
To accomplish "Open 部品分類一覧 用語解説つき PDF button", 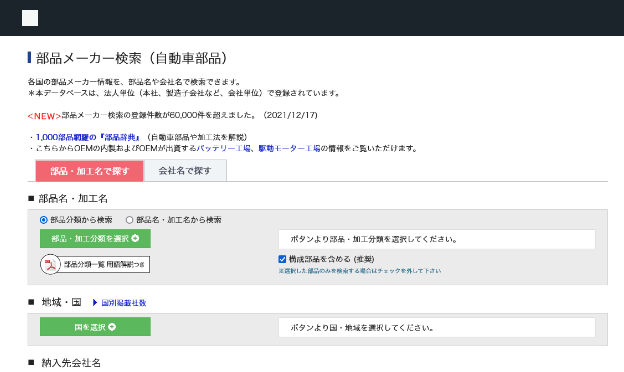I will point(96,264).
